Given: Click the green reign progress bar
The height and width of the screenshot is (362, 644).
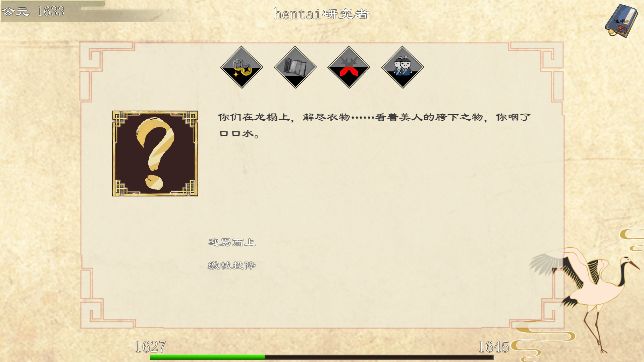Looking at the screenshot, I should 207,357.
